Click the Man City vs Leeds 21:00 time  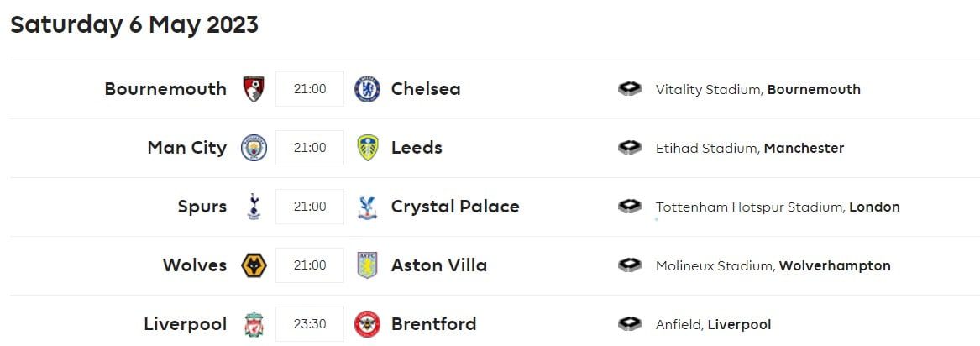coord(310,148)
